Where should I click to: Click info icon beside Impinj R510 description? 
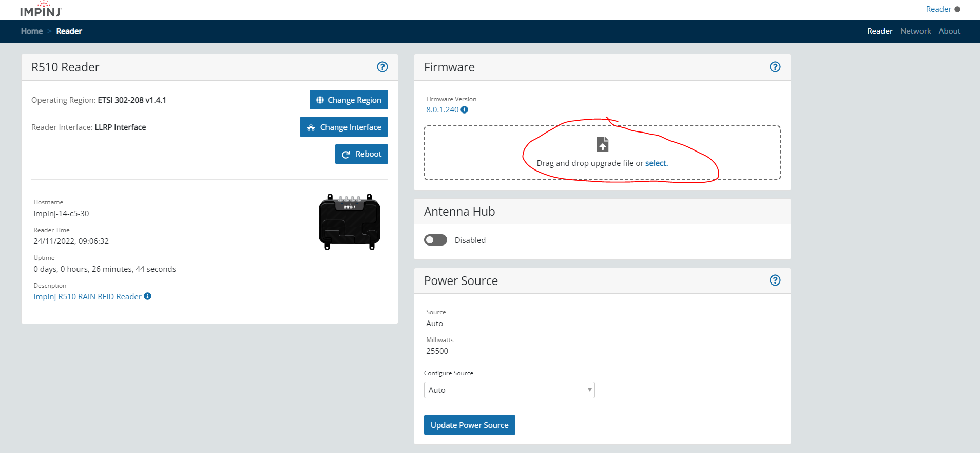(148, 296)
